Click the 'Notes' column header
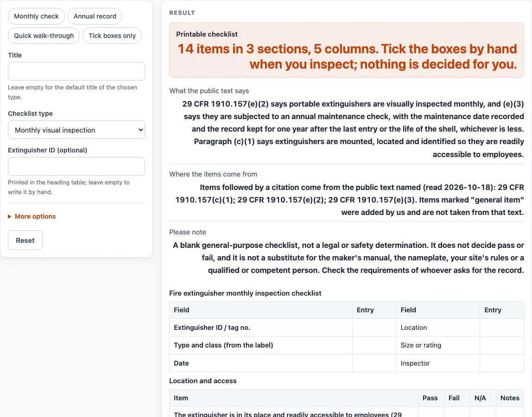Viewport: 532px width, 417px height. (510, 398)
